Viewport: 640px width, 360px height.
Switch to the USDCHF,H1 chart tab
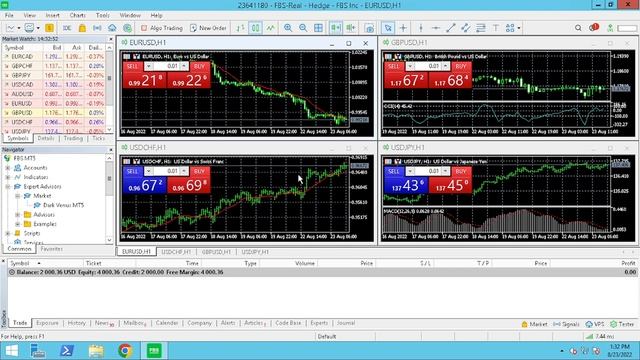176,252
